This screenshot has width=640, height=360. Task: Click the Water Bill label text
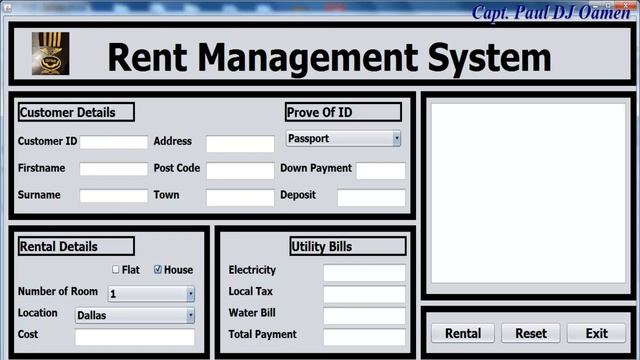(252, 313)
